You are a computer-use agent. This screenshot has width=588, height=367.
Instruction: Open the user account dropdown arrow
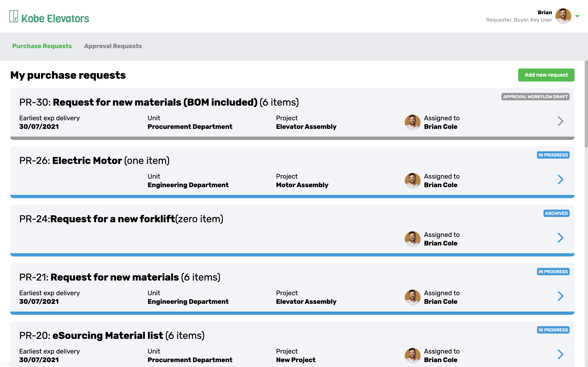[577, 16]
